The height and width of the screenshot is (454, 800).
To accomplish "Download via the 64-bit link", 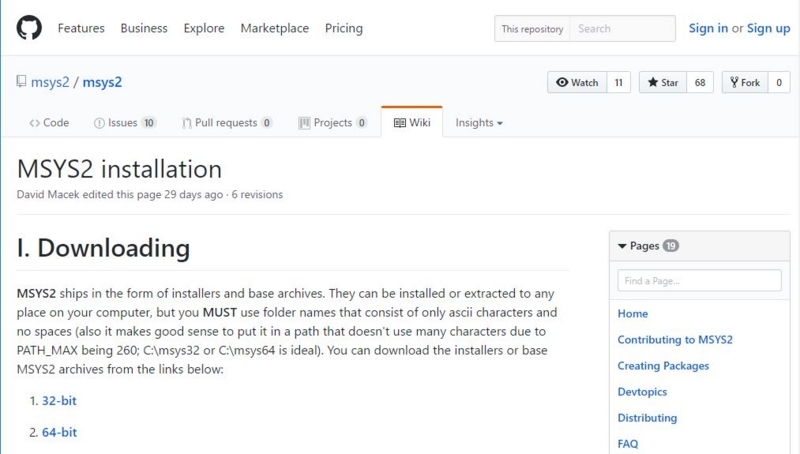I will tap(59, 432).
